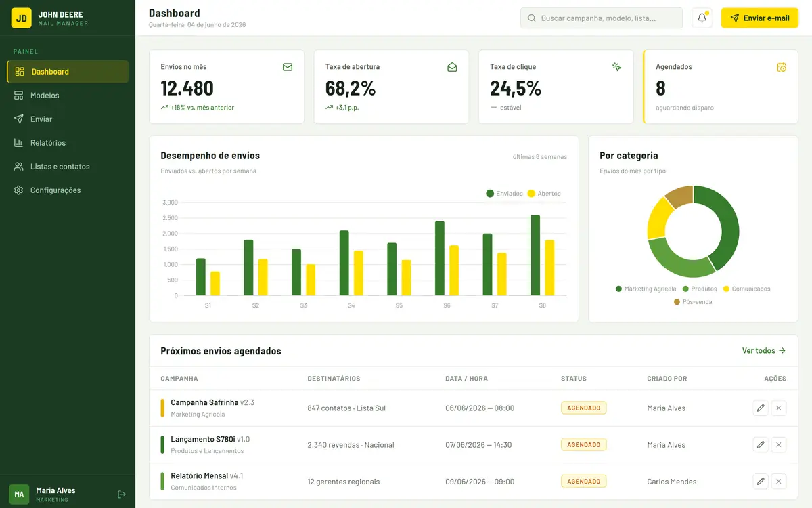Image resolution: width=812 pixels, height=508 pixels.
Task: Click calendar icon on Agendados card
Action: pyautogui.click(x=782, y=67)
